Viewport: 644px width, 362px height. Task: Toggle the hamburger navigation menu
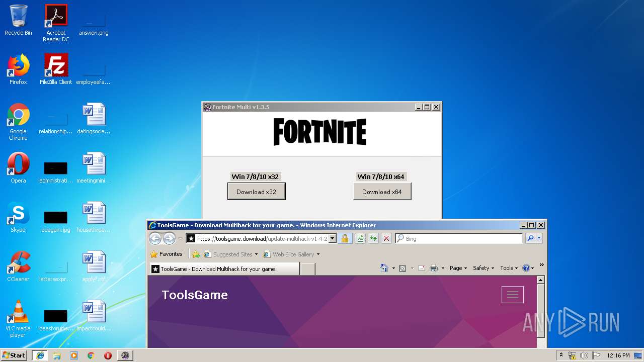point(513,295)
